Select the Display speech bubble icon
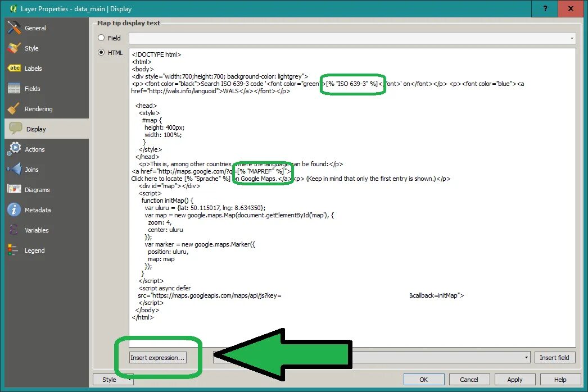 tap(16, 129)
